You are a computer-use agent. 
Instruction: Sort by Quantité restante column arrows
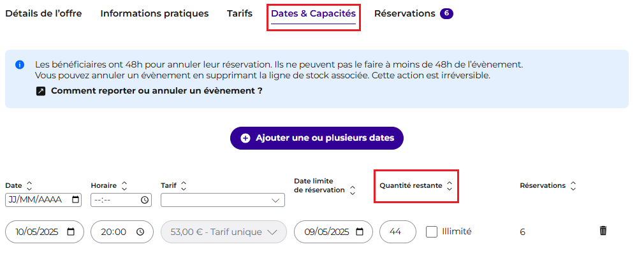450,186
